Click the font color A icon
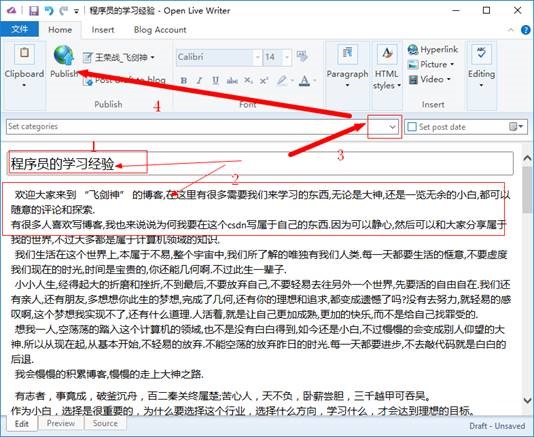534x437 pixels. 304,80
